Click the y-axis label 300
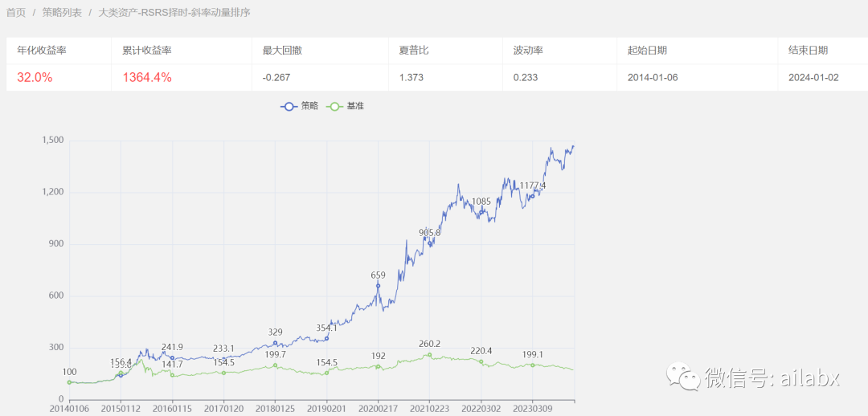The width and height of the screenshot is (868, 416). pyautogui.click(x=56, y=348)
